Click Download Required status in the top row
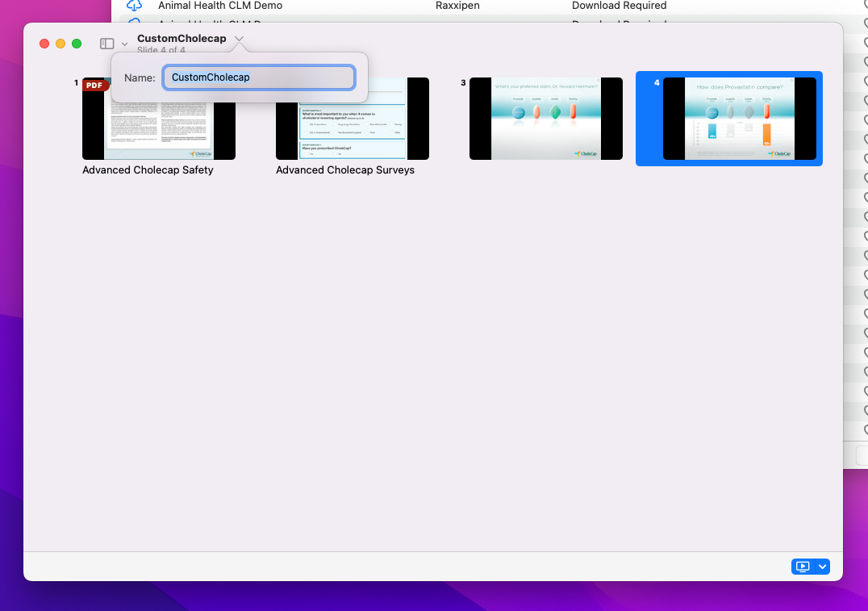 tap(619, 6)
